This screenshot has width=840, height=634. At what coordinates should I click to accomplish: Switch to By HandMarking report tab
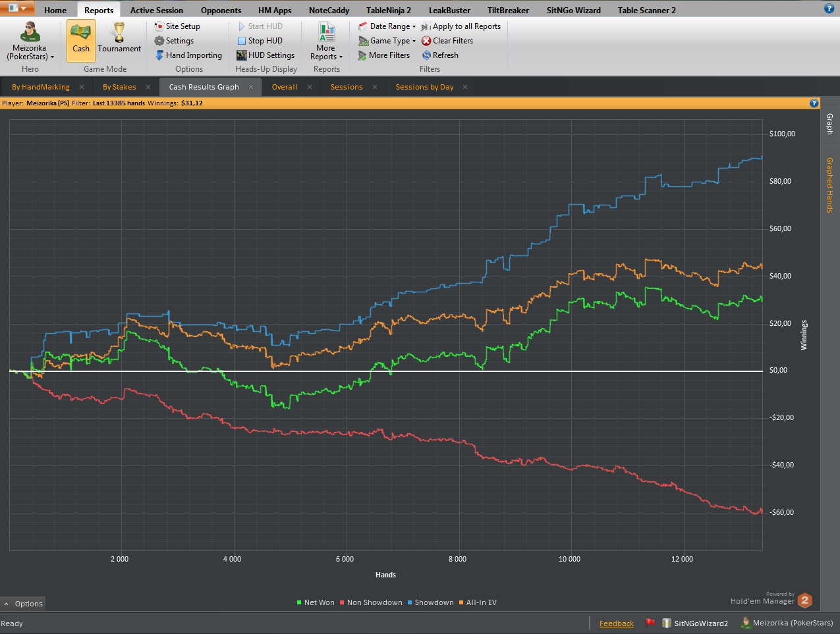point(40,87)
